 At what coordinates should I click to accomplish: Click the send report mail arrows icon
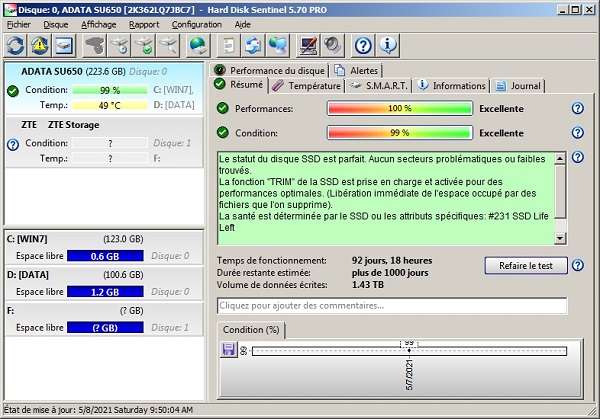[x=253, y=45]
